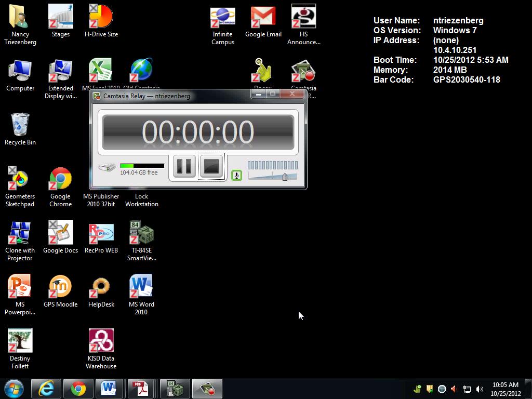532x399 pixels.
Task: Select the TI-84SE SmartView desktop icon
Action: point(141,241)
